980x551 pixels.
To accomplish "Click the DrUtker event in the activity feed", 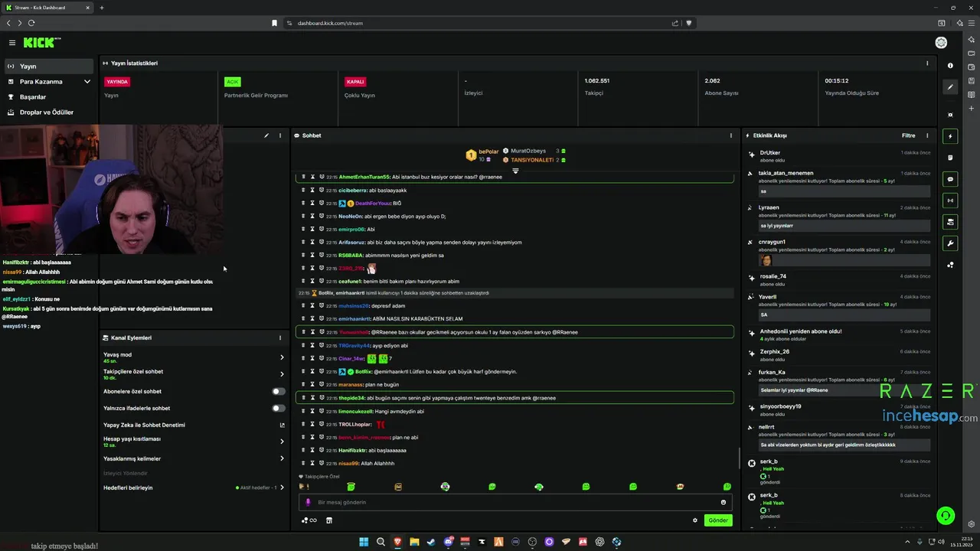I will coord(839,156).
